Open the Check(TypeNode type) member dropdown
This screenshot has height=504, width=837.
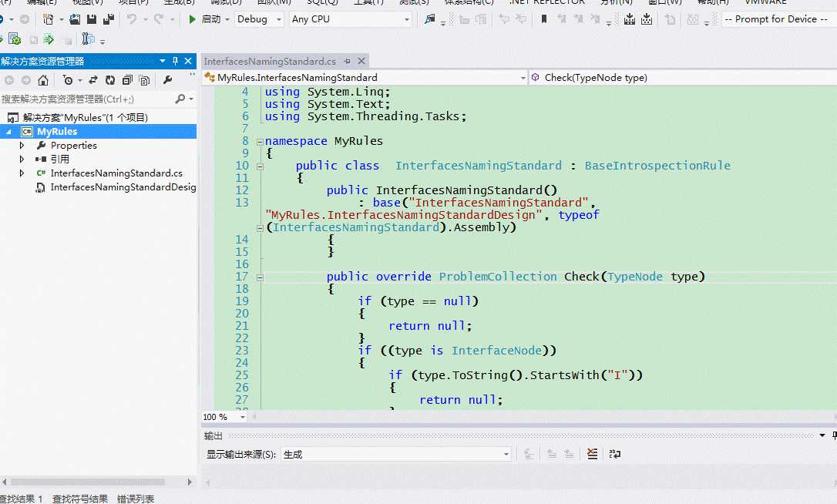683,78
